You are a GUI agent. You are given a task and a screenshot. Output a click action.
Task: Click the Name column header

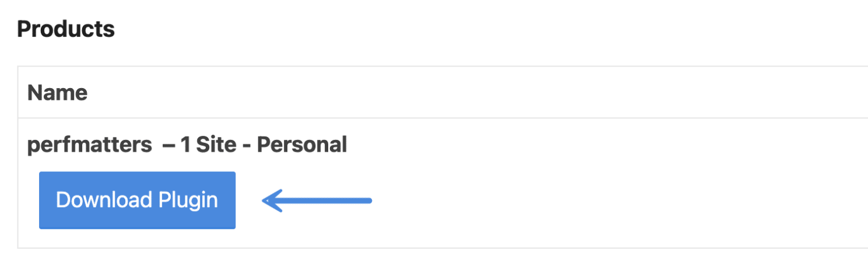point(57,92)
